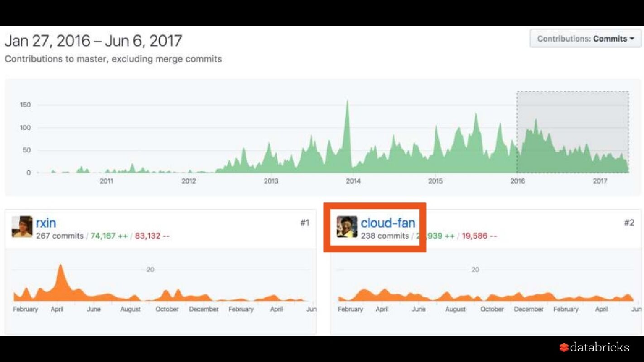Click the Jan 27, 2016 – Jun 6, 2017 heading

[93, 41]
